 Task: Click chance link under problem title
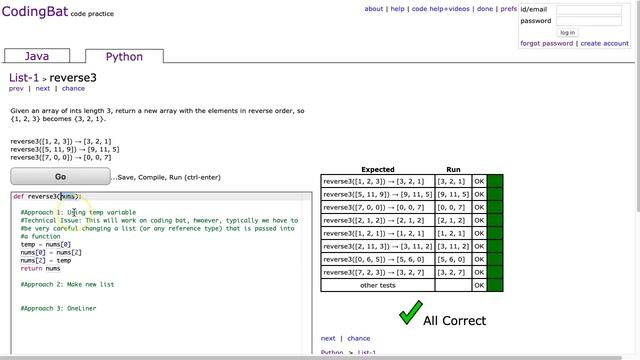tap(73, 88)
